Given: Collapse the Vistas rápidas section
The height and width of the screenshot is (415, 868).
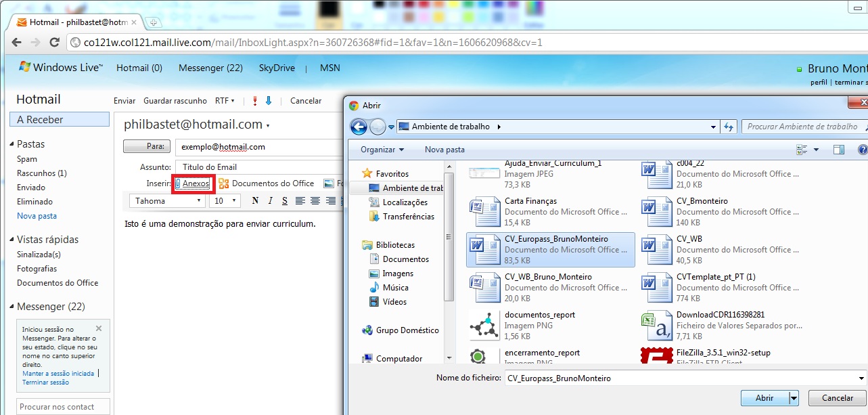Looking at the screenshot, I should point(12,240).
